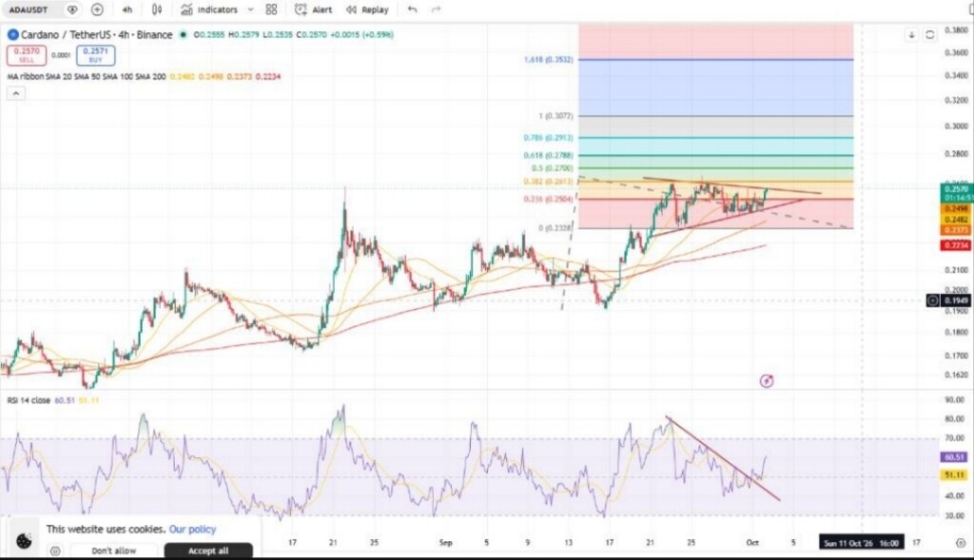974x560 pixels.
Task: Start bar Replay mode
Action: (x=367, y=10)
